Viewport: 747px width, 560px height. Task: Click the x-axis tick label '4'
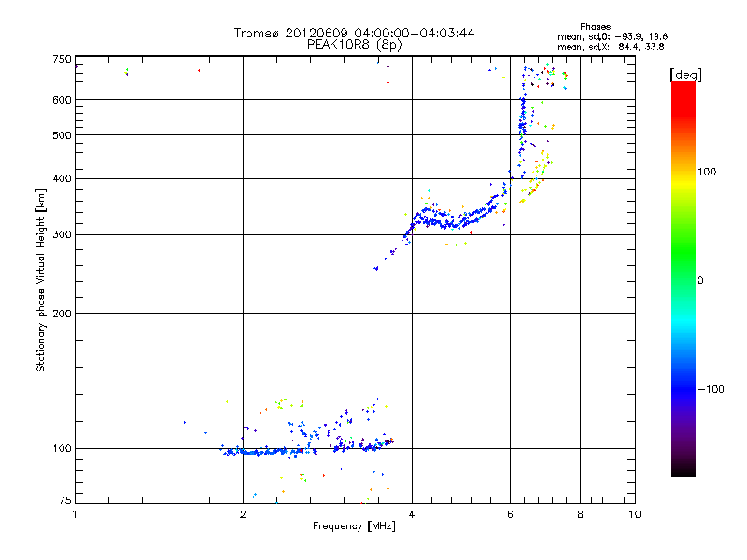[x=412, y=514]
